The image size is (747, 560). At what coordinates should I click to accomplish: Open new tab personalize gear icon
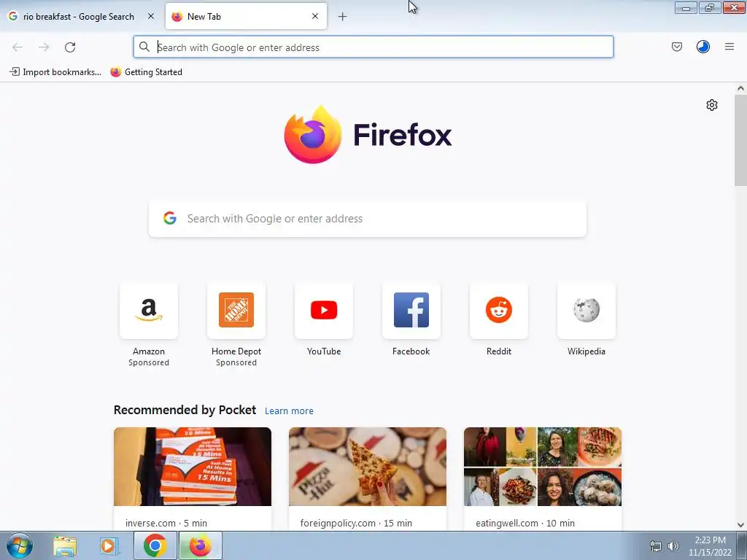[712, 105]
